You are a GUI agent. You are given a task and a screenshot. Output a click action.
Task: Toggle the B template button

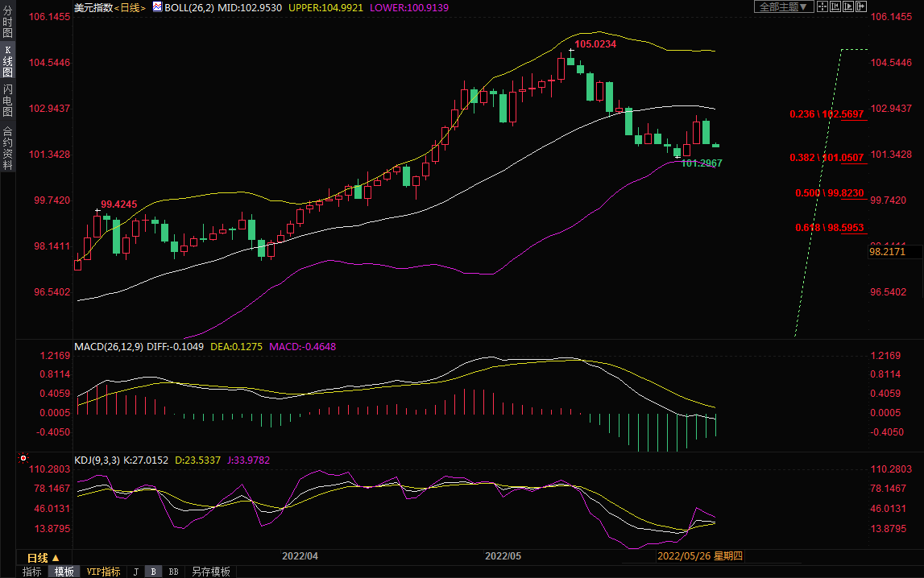[x=153, y=572]
